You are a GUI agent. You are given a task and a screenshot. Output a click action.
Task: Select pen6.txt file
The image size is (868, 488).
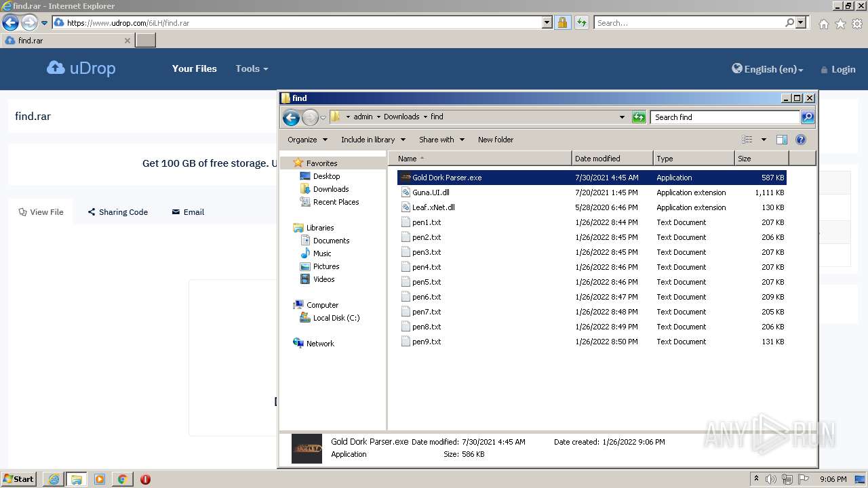click(591, 297)
